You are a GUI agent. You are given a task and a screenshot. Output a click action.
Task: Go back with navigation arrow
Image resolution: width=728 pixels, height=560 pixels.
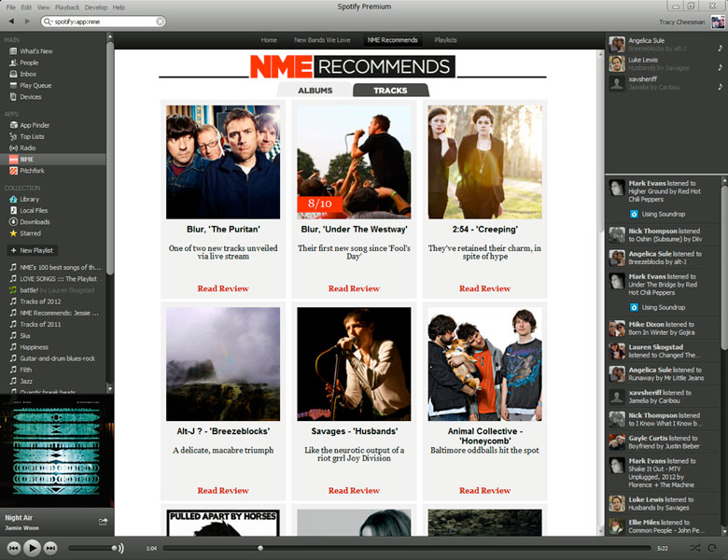[11, 21]
